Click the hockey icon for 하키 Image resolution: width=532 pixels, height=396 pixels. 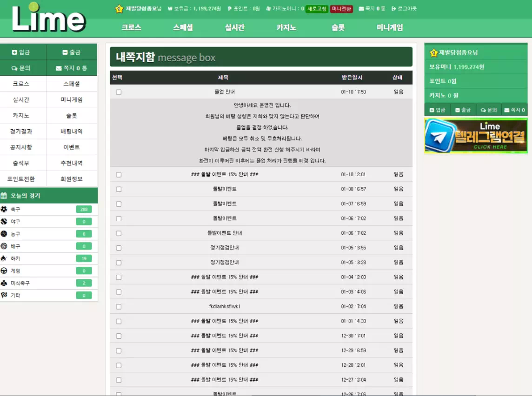click(x=4, y=258)
